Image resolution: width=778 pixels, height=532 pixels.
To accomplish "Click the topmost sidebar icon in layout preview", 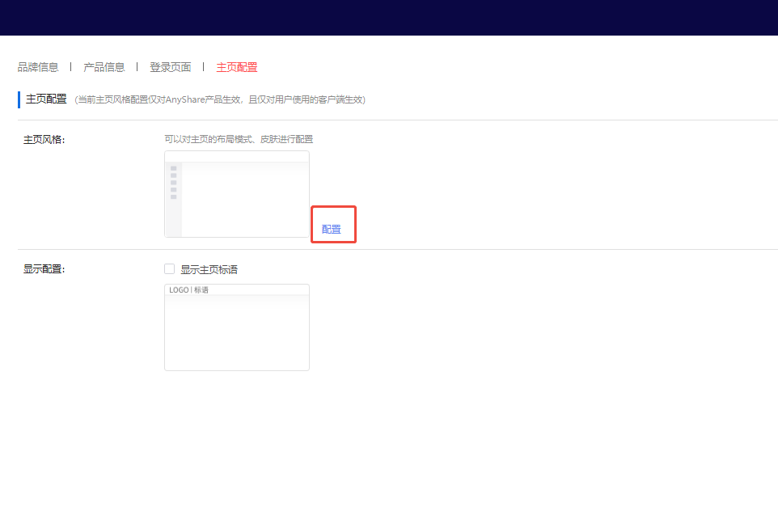I will 173,168.
